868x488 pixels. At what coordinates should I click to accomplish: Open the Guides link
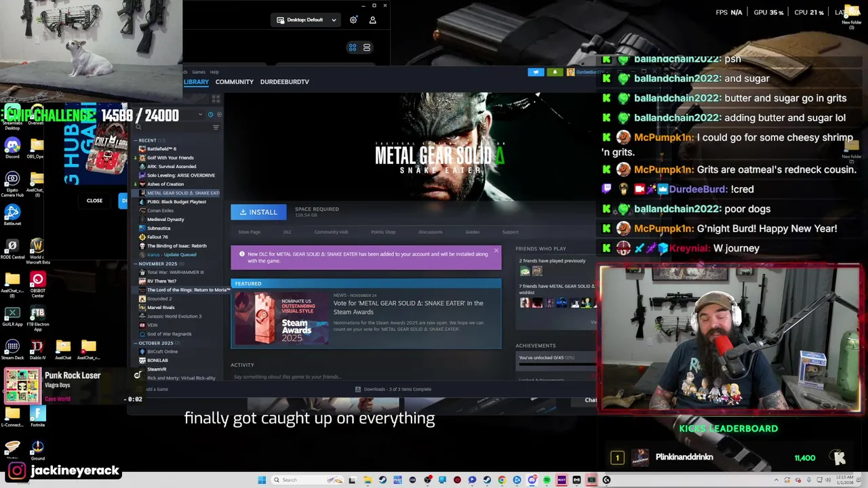tap(472, 232)
